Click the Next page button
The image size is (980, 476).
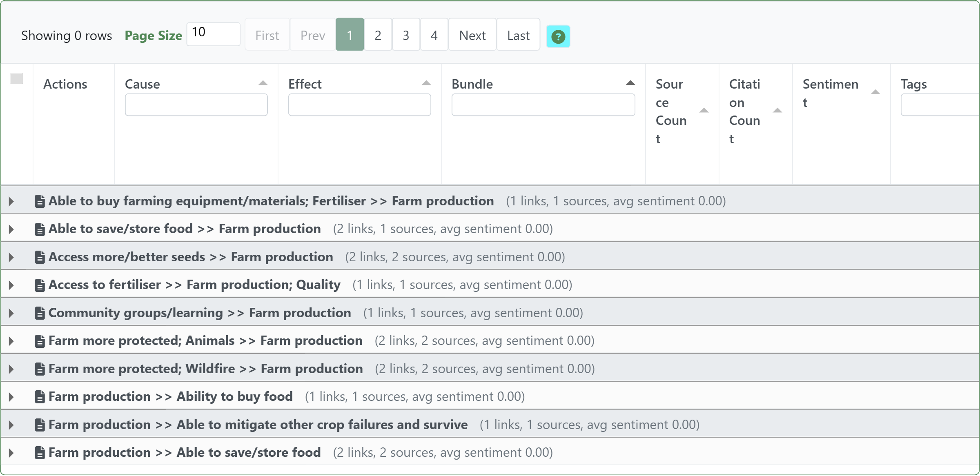[472, 36]
